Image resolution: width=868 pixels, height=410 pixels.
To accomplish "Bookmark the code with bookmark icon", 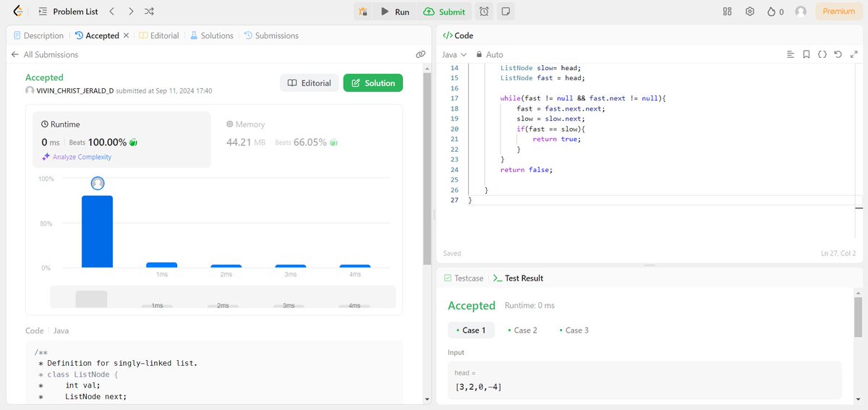I will click(807, 54).
